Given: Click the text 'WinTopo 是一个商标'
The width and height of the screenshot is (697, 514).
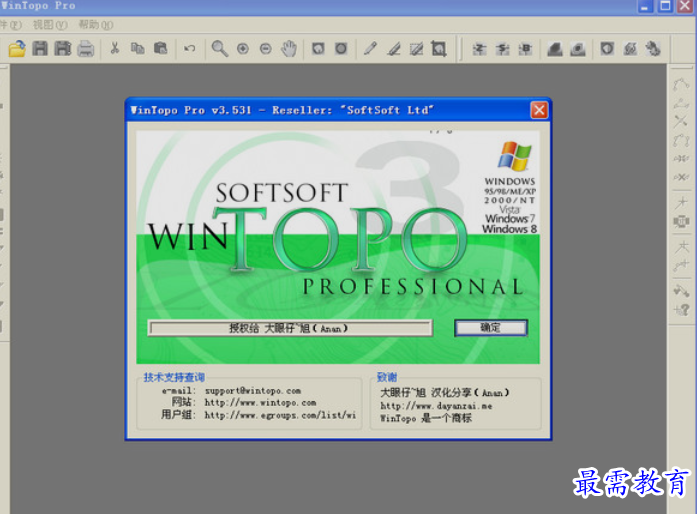Looking at the screenshot, I should [426, 418].
